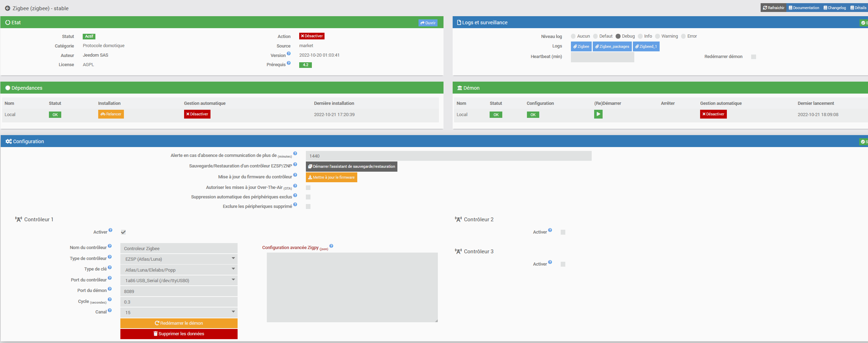Open the Canal dropdown
Image resolution: width=868 pixels, height=343 pixels.
coord(179,312)
